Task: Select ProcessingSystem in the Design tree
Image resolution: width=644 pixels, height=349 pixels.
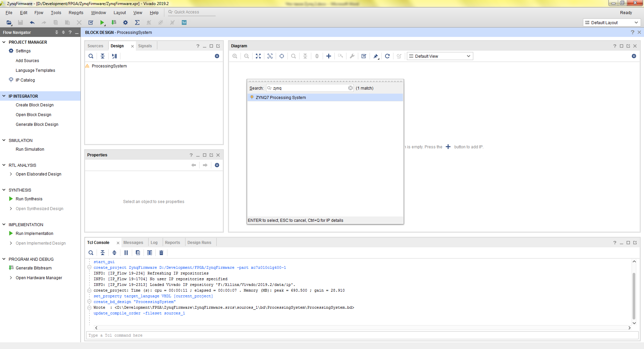Action: tap(109, 66)
